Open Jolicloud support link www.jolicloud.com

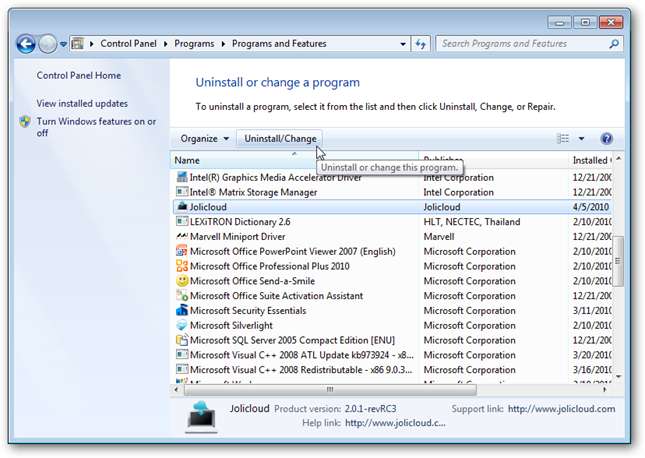(x=561, y=409)
